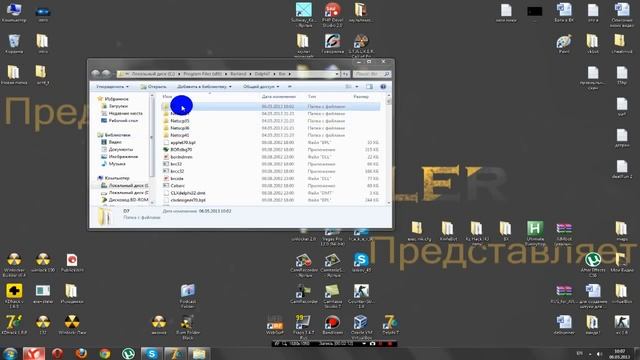
Task: Open the Упорядочить dropdown menu
Action: coord(113,87)
